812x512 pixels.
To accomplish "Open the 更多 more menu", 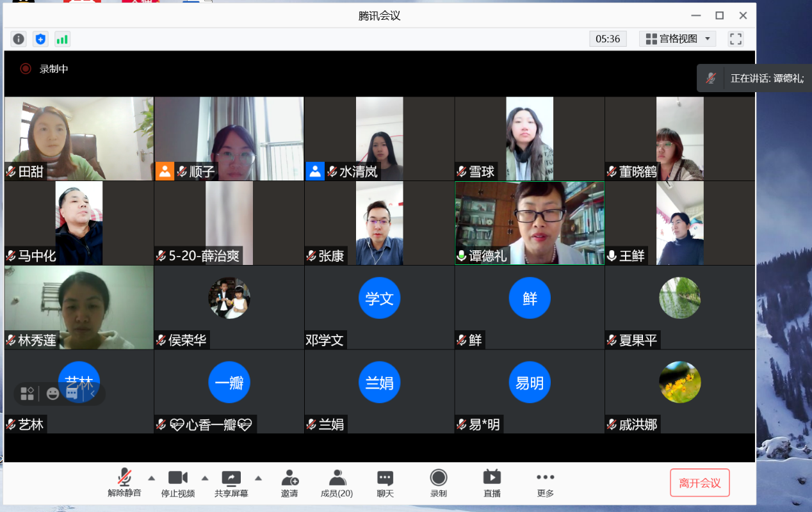I will (x=545, y=483).
